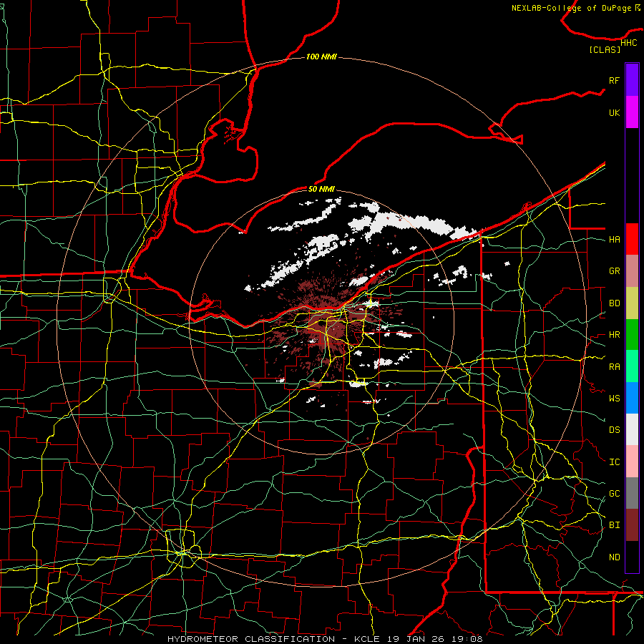The image size is (644, 644).
Task: Click the IC pink legend swatch
Action: tap(632, 462)
